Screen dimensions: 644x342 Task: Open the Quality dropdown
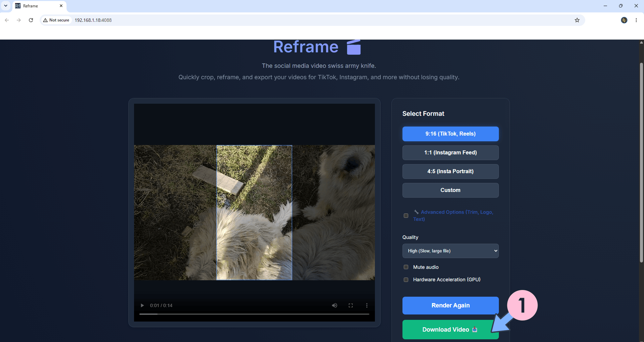[x=450, y=251]
